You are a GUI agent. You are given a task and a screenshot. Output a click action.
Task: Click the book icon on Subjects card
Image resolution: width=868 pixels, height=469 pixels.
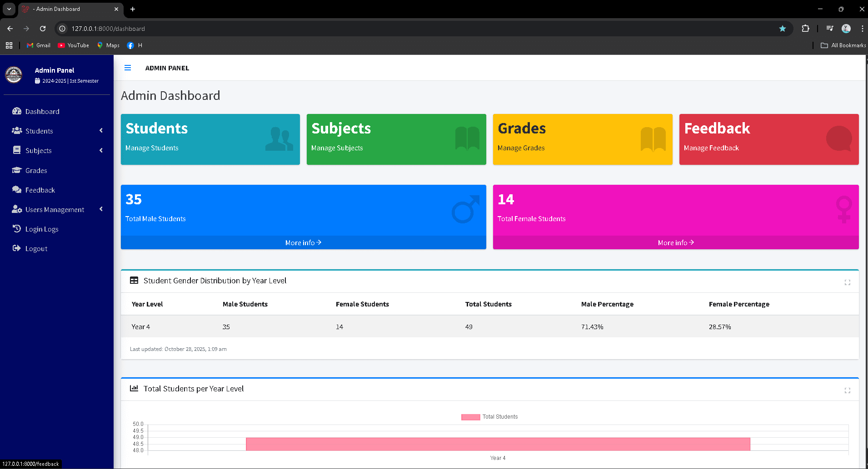467,138
